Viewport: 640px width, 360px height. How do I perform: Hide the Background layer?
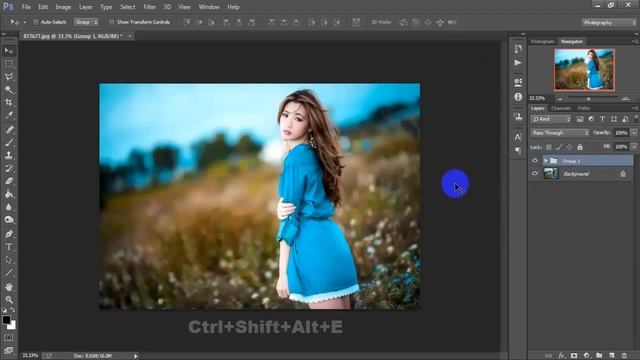tap(535, 173)
